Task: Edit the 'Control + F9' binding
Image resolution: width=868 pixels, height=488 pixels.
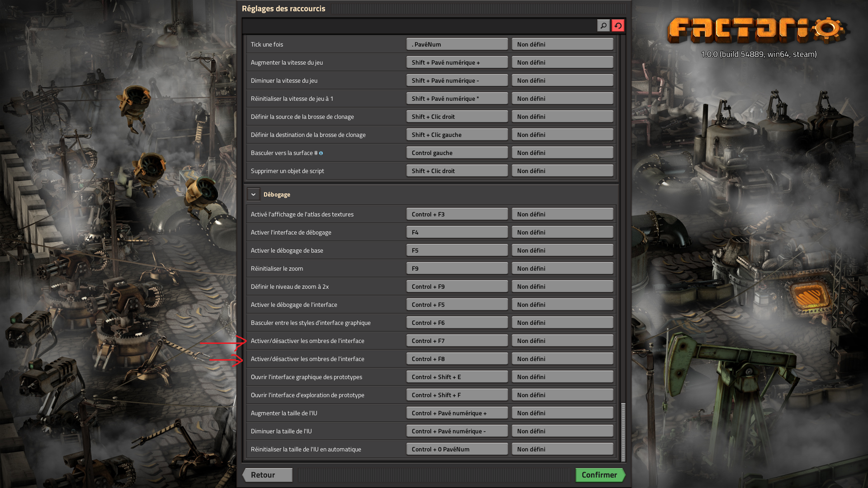Action: [457, 286]
